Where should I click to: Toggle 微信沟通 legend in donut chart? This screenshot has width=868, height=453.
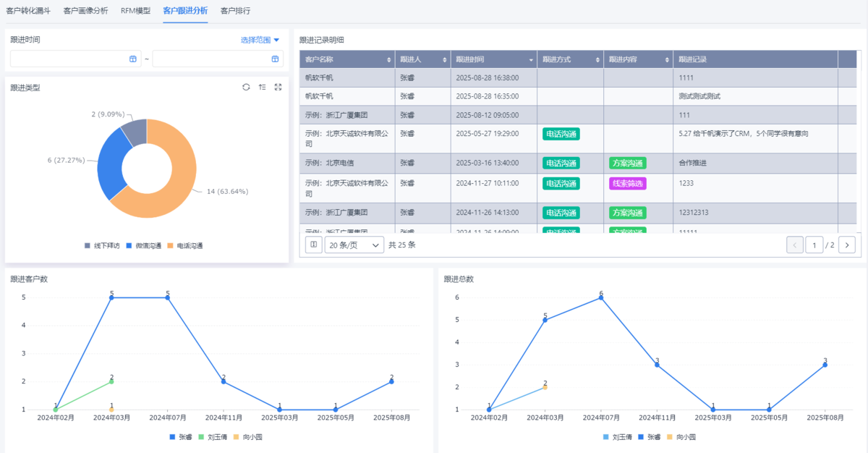point(144,246)
